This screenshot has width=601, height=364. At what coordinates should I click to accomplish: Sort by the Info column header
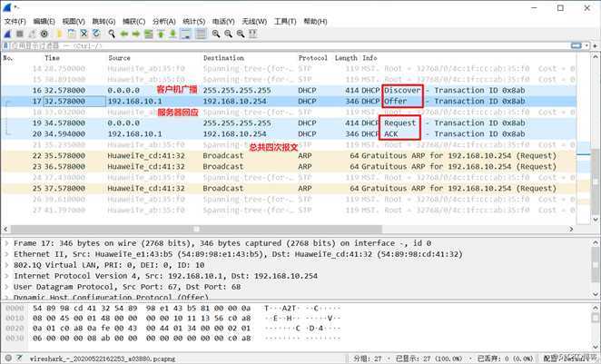coord(369,58)
